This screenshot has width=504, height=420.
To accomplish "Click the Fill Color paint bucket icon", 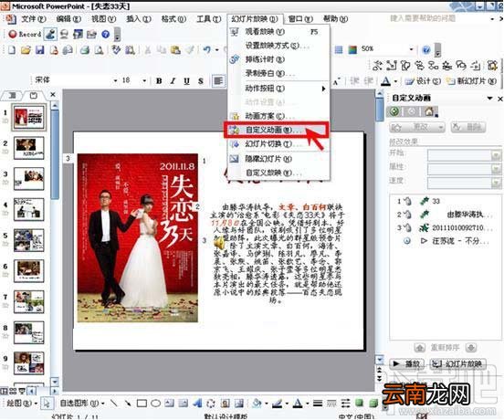I will [257, 403].
